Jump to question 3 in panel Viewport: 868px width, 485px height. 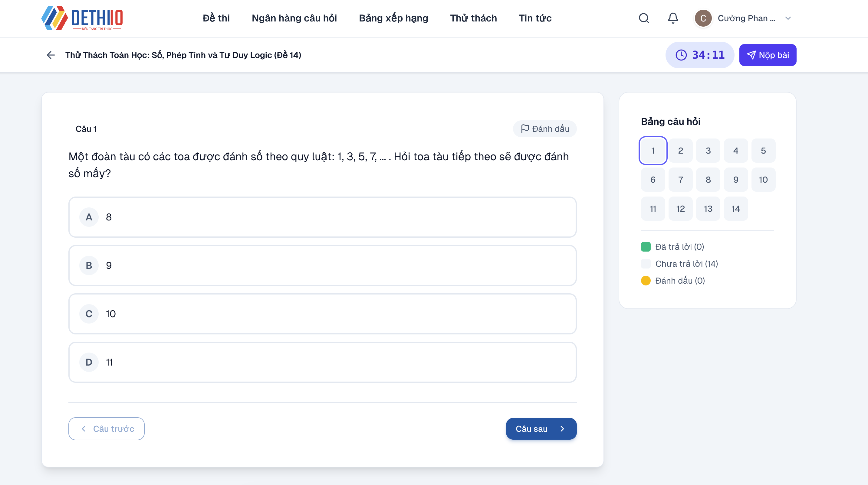pyautogui.click(x=708, y=151)
